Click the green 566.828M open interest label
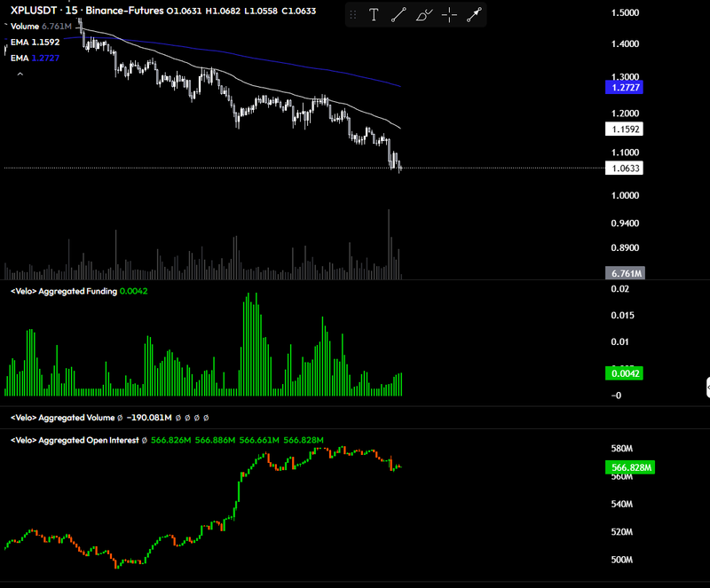 628,467
